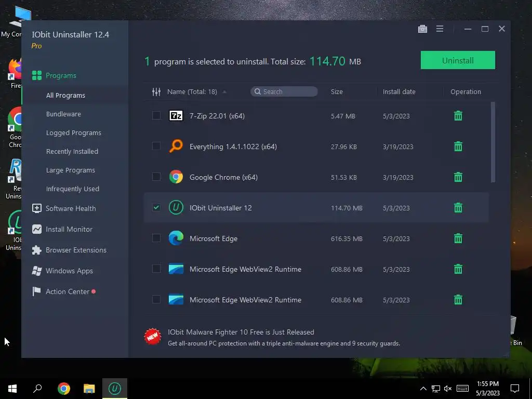Click the green Uninstall button
532x399 pixels.
click(458, 60)
